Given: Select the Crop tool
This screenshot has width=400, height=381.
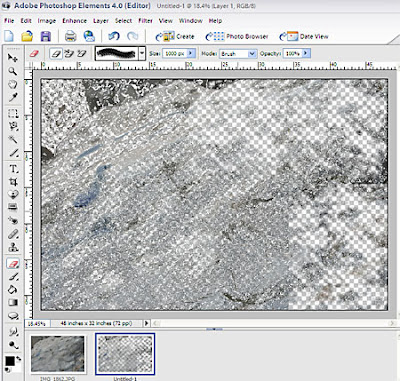Looking at the screenshot, I should click(13, 182).
